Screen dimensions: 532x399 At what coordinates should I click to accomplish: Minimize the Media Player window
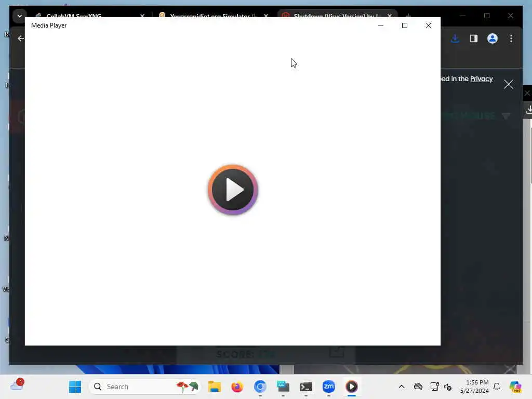coord(381,25)
